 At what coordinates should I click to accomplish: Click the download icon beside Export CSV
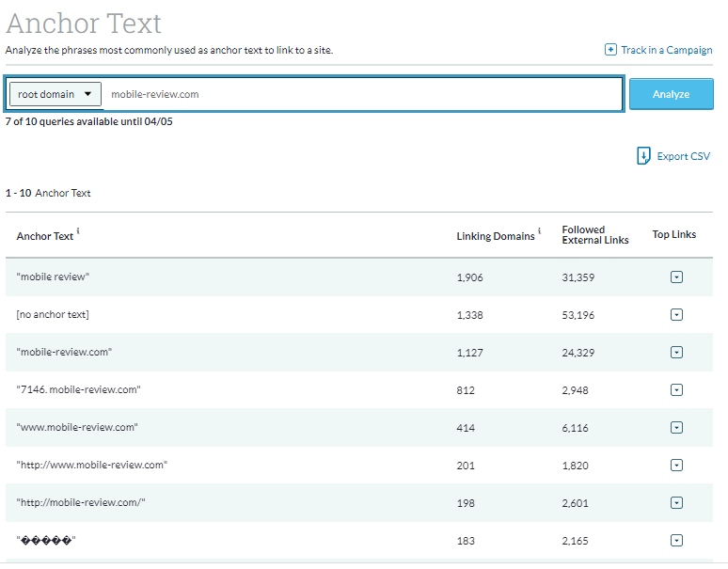pyautogui.click(x=643, y=156)
